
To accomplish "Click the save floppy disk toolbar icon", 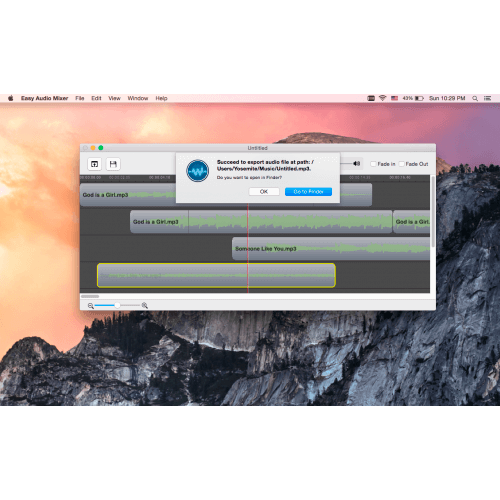I will (x=113, y=164).
